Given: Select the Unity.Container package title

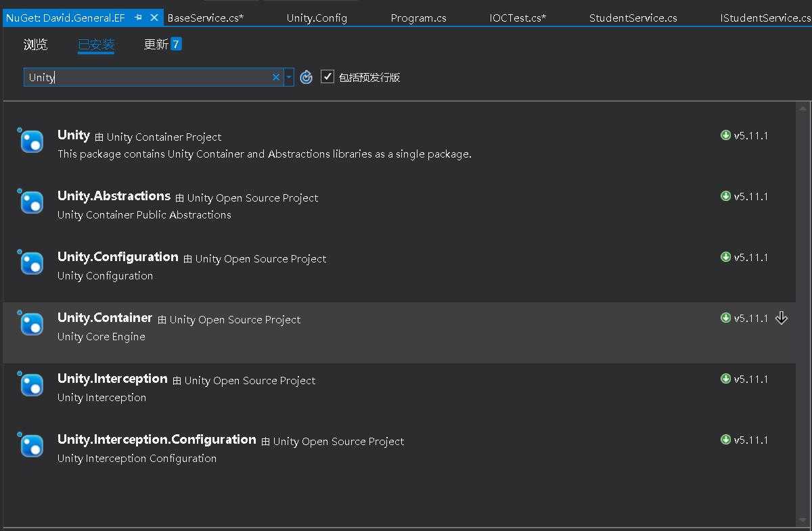Looking at the screenshot, I should (105, 318).
